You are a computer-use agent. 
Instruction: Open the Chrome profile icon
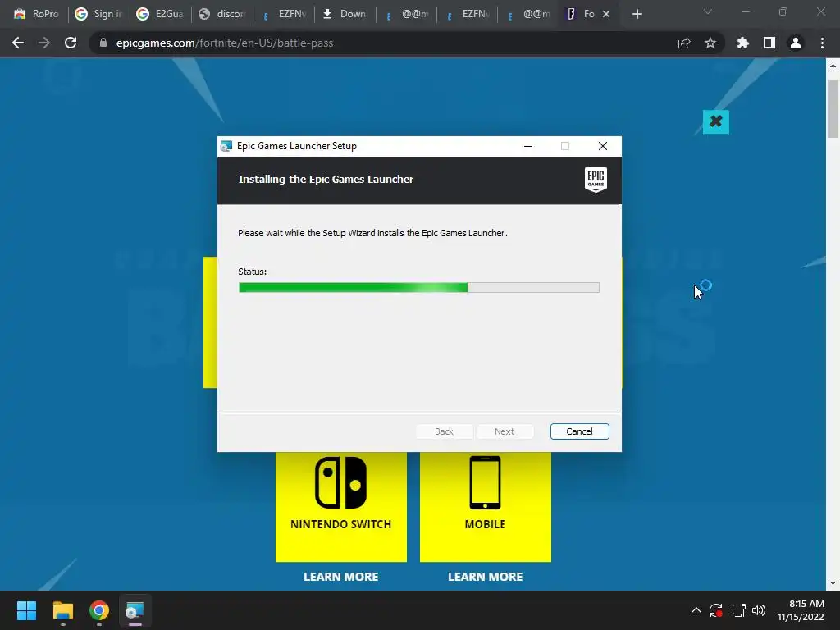click(796, 43)
